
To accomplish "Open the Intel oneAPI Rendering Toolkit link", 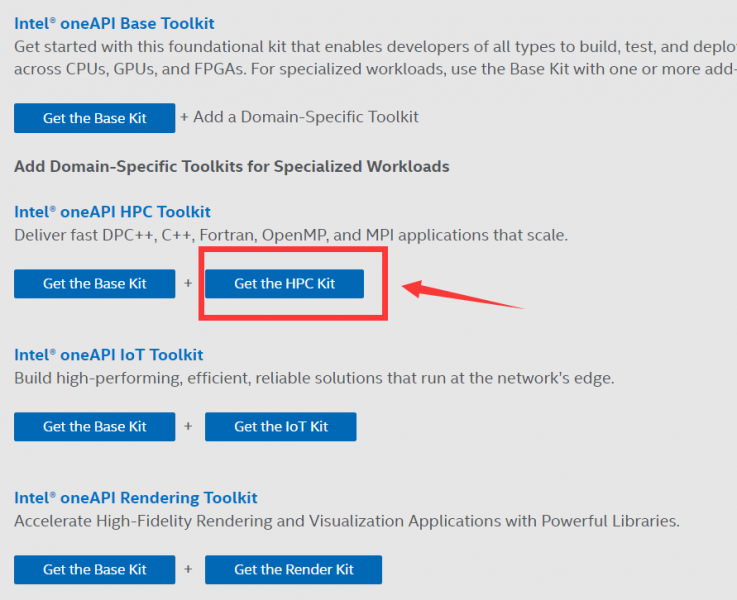I will point(135,498).
